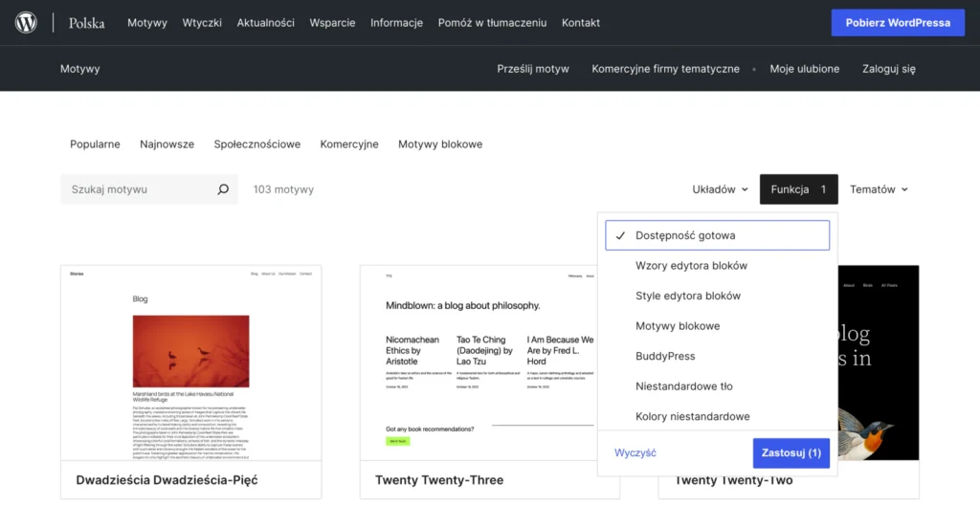The width and height of the screenshot is (980, 528).
Task: Open Aktualności in top navigation
Action: tap(266, 23)
